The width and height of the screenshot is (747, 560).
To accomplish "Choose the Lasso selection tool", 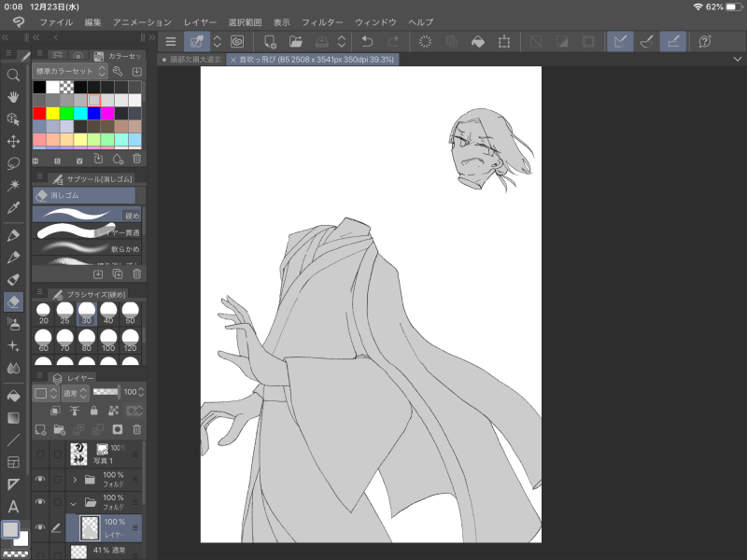I will tap(13, 162).
